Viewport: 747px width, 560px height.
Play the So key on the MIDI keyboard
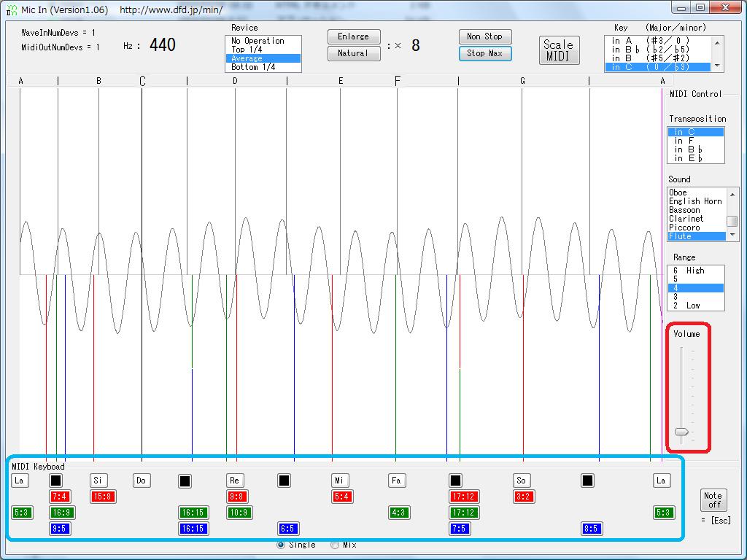(x=522, y=481)
